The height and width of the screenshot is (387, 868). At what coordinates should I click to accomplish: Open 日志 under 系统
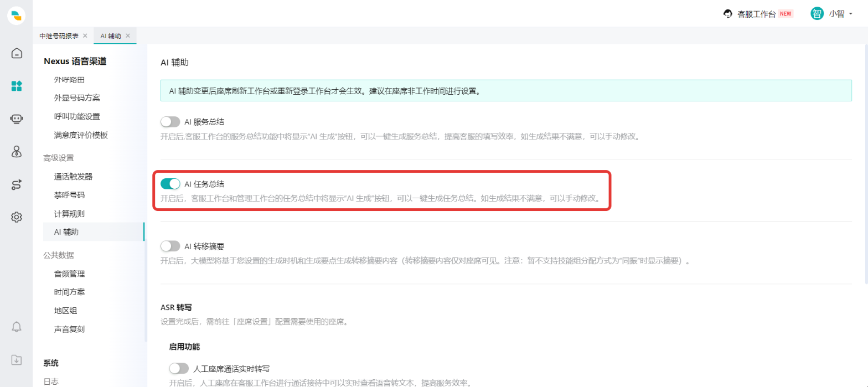pyautogui.click(x=51, y=381)
